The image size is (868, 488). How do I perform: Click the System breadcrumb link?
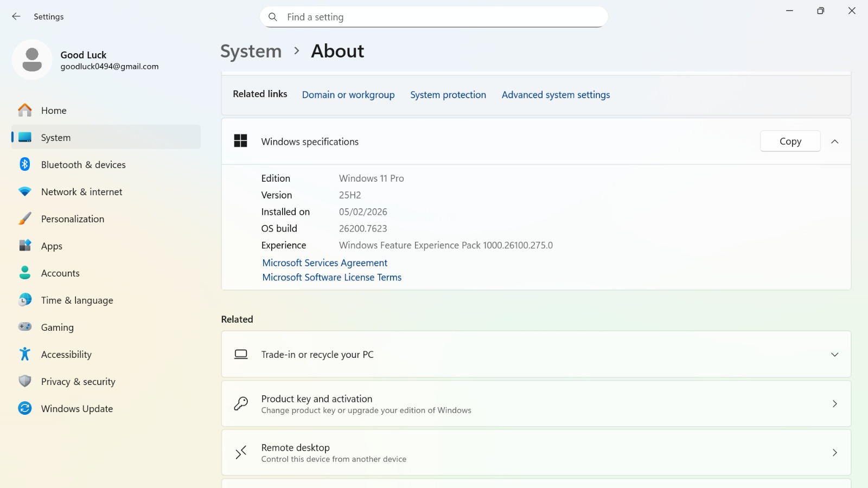tap(251, 52)
